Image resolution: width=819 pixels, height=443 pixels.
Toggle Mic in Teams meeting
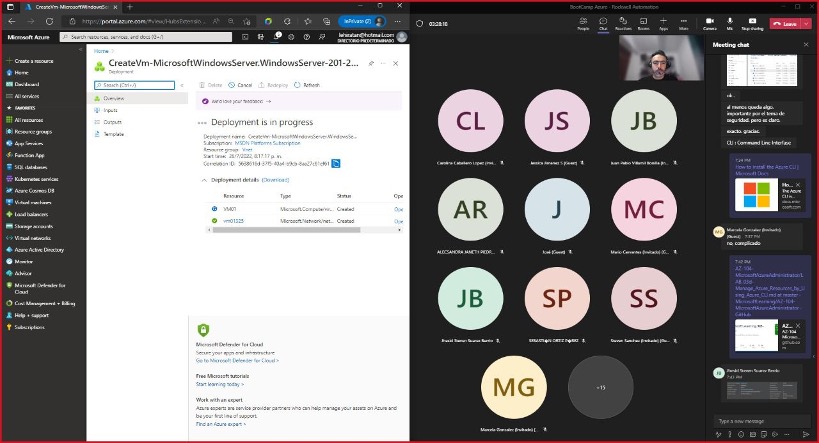[730, 24]
